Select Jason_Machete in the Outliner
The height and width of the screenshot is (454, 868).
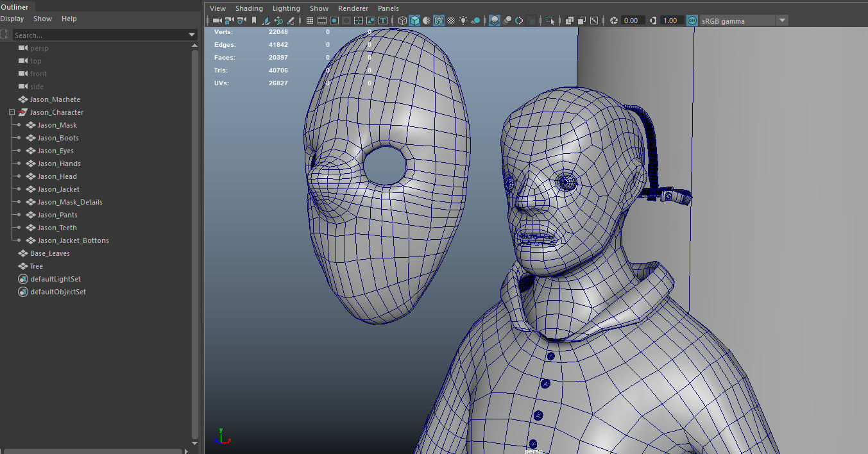(55, 99)
